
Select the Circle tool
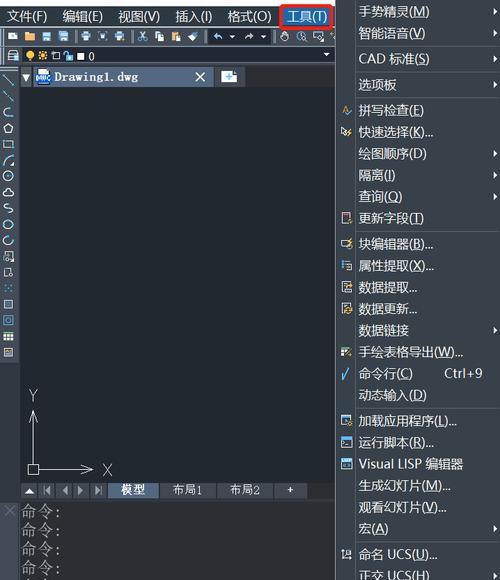pos(8,176)
